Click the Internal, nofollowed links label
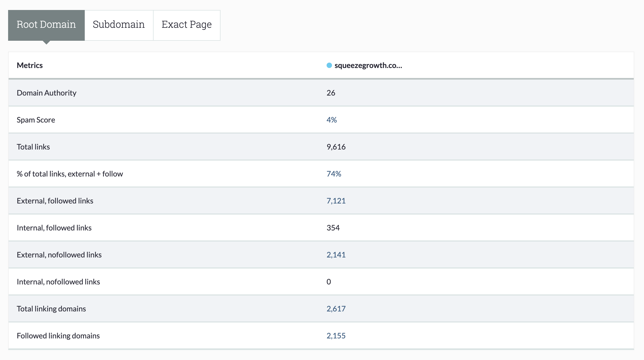 [x=58, y=282]
